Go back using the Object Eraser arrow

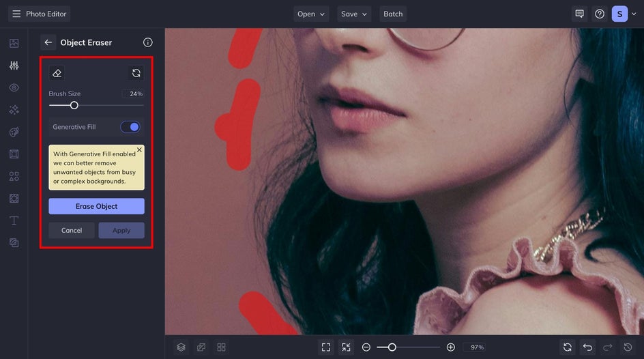click(48, 42)
